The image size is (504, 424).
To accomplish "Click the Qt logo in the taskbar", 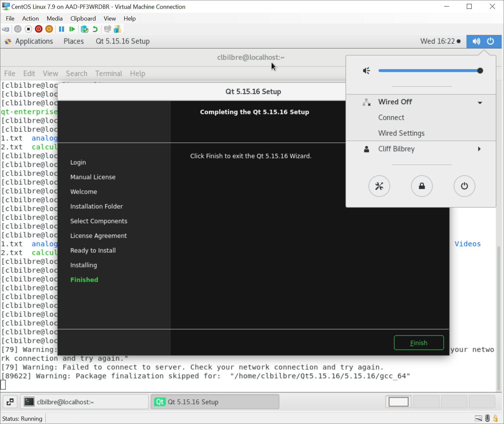I will pos(160,402).
